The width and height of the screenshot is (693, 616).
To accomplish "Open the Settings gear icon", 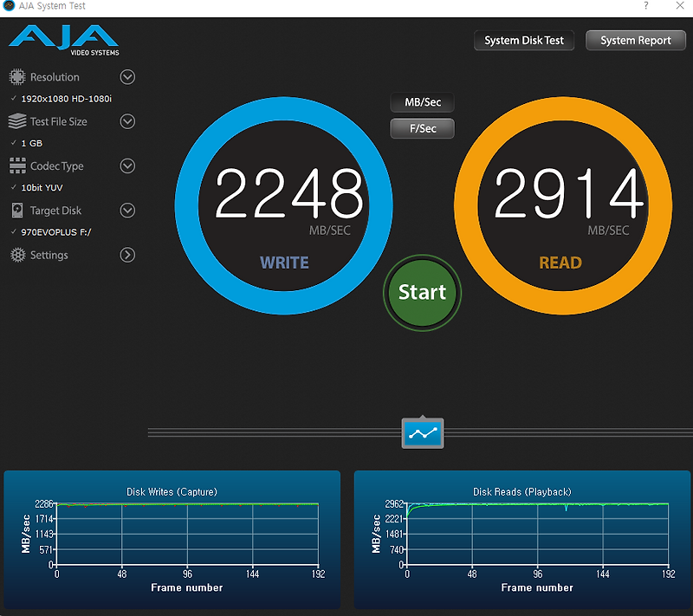I will coord(17,255).
